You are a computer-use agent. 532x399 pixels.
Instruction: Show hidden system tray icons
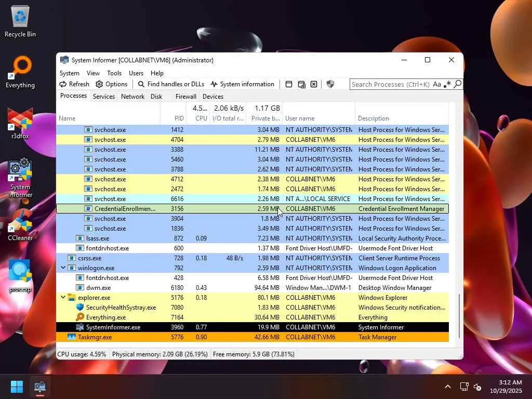point(448,387)
